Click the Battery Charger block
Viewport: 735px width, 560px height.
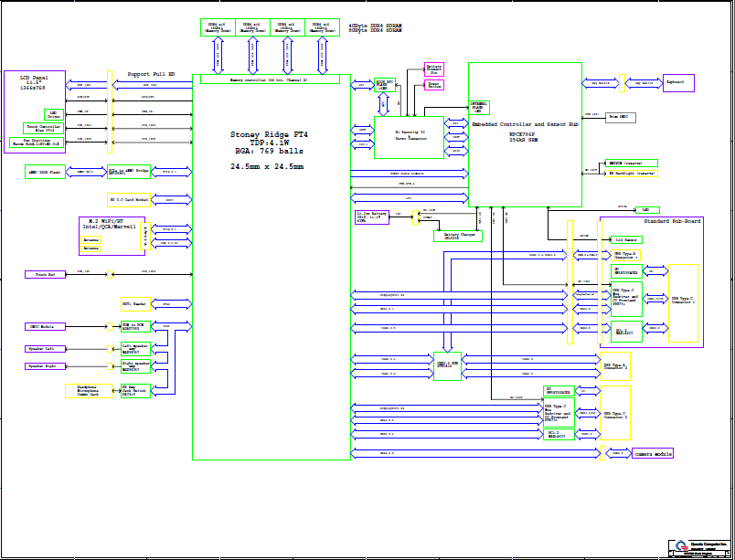point(457,236)
